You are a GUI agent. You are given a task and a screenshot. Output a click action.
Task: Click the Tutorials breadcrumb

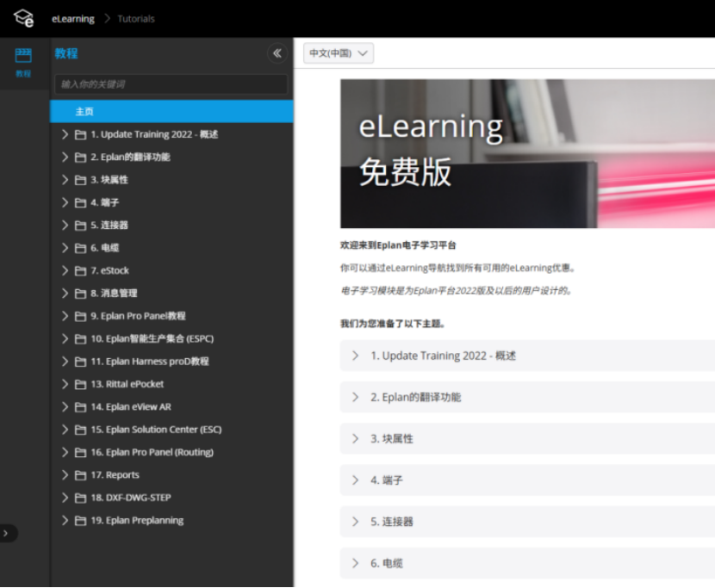click(136, 19)
